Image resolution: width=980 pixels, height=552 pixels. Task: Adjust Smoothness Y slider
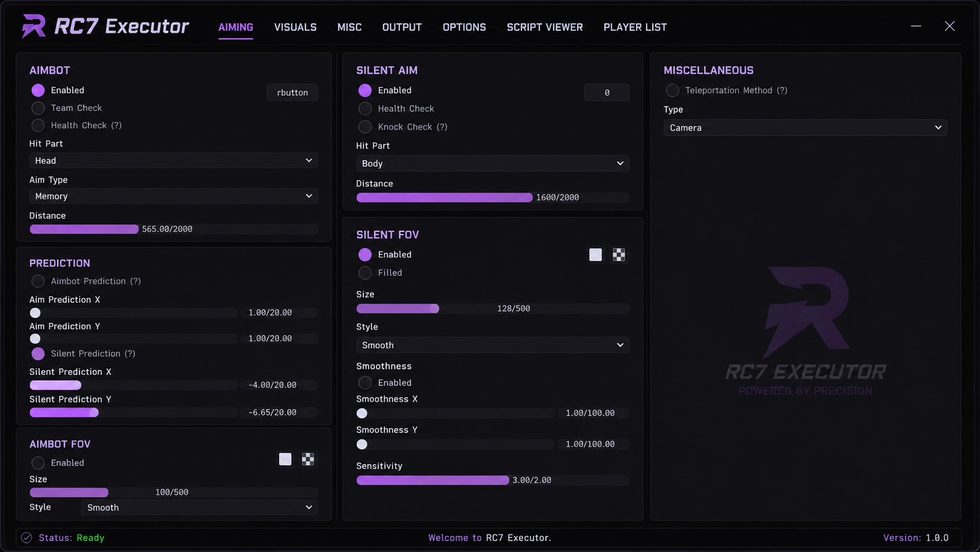455,445
